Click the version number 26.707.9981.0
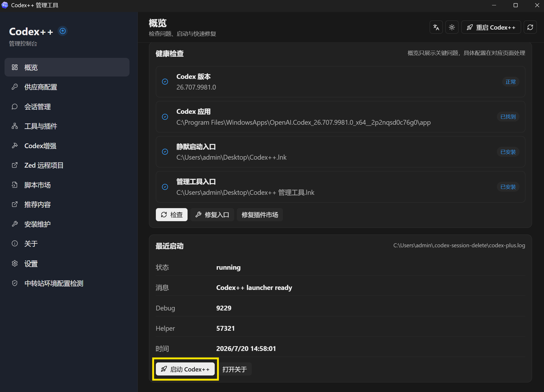Screen dimensions: 544x392 point(196,87)
